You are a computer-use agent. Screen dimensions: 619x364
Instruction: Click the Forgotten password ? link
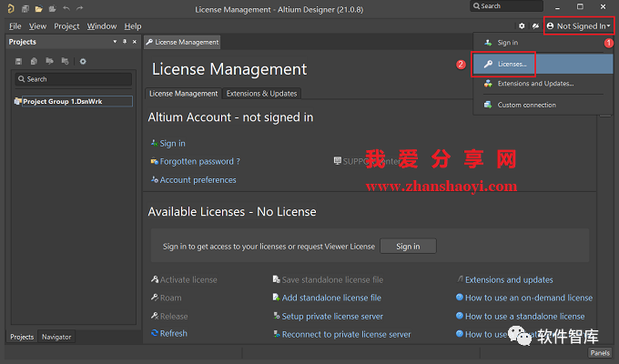coord(199,161)
